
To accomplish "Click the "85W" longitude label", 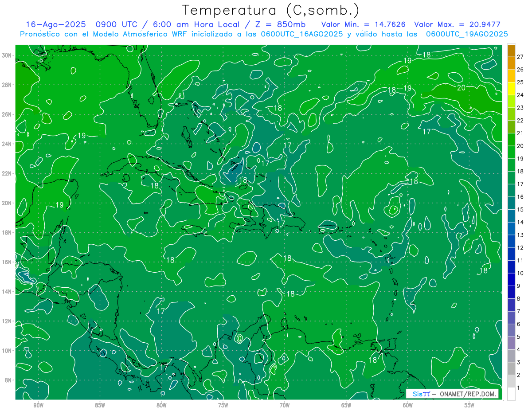I will click(100, 405).
